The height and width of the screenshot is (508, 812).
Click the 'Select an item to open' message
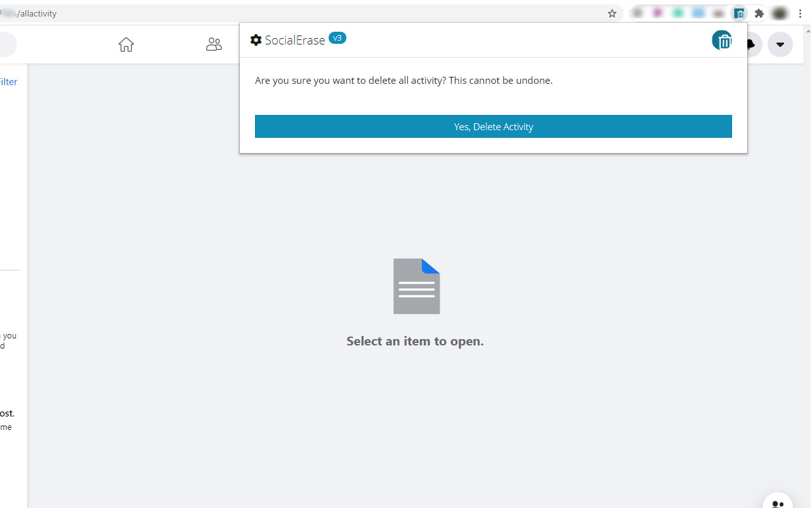tap(415, 341)
